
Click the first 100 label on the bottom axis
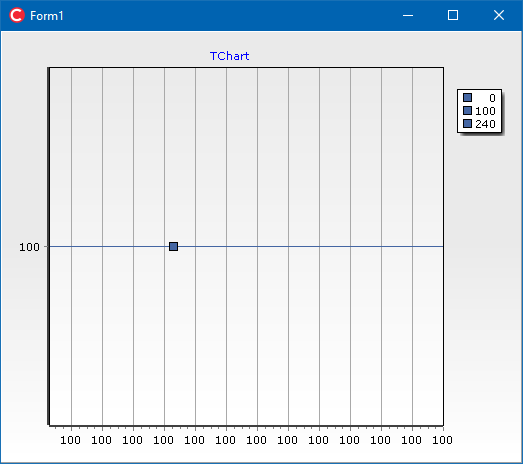point(70,440)
